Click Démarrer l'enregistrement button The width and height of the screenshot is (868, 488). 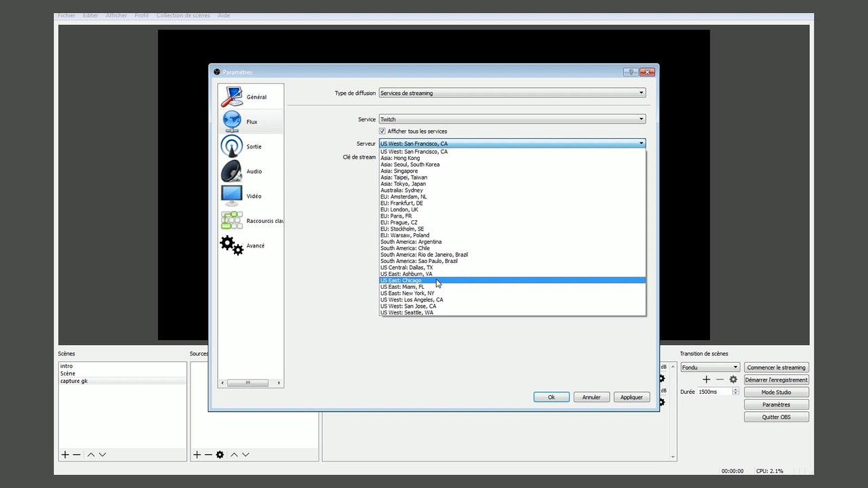point(776,380)
